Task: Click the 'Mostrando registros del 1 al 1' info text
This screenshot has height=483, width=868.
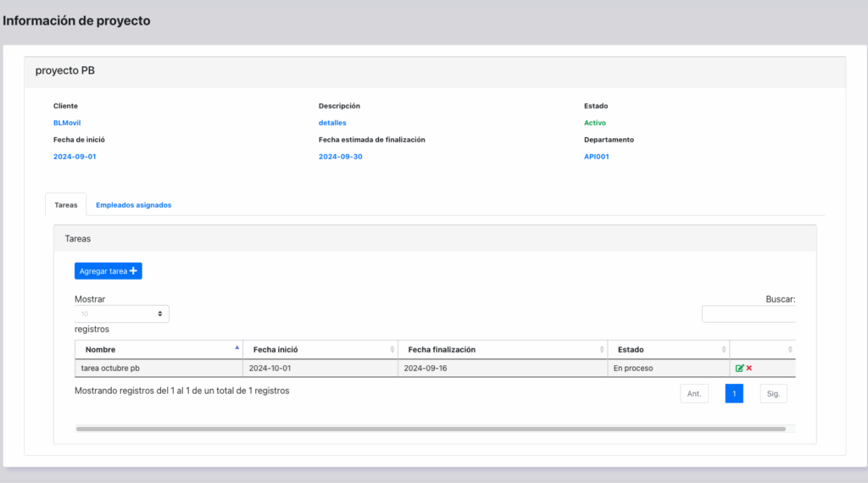Action: click(182, 391)
